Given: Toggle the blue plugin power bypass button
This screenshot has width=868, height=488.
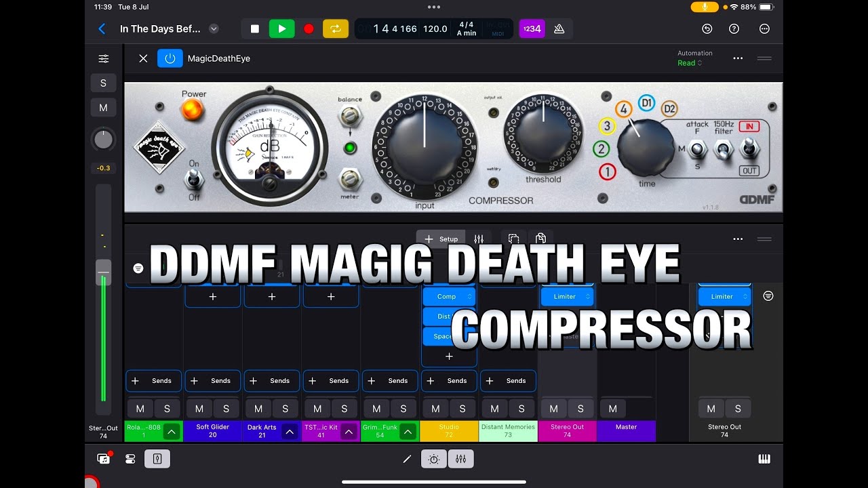Looking at the screenshot, I should 170,58.
